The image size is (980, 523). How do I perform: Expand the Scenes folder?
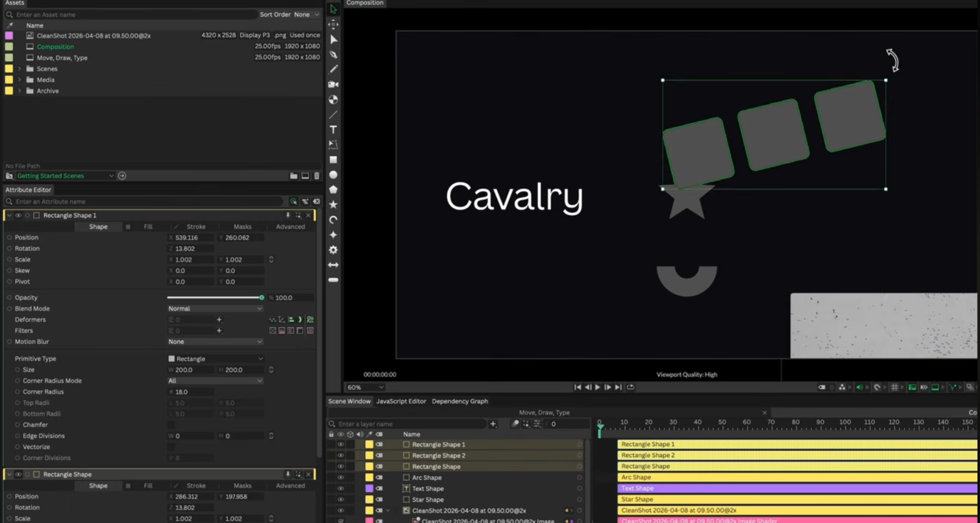coord(20,69)
